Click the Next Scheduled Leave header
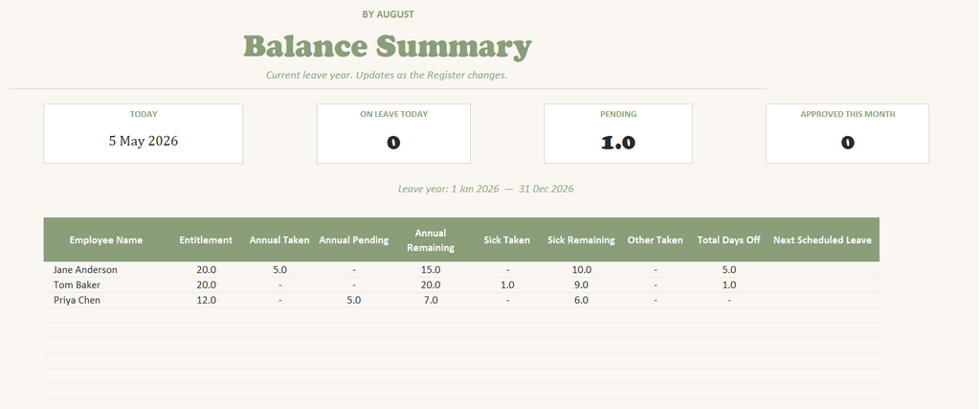Screen dimensions: 980x409 point(822,240)
